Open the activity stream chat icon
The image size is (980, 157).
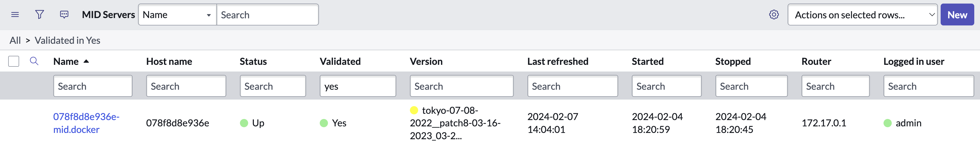(64, 15)
